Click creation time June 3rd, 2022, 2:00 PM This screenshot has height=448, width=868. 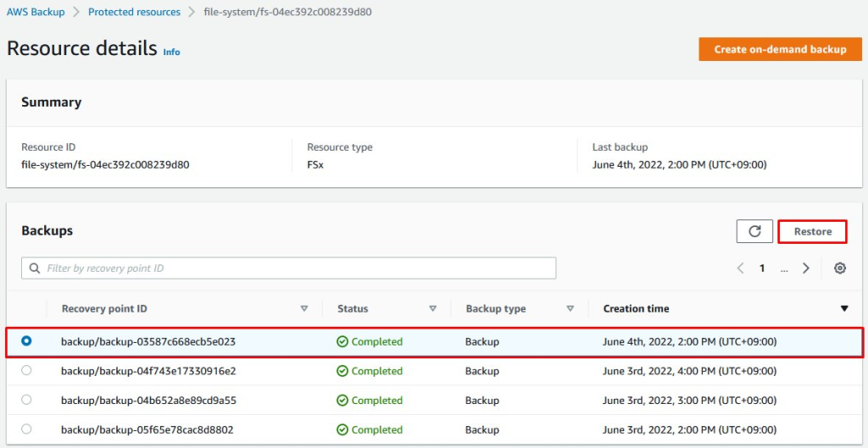pos(690,429)
